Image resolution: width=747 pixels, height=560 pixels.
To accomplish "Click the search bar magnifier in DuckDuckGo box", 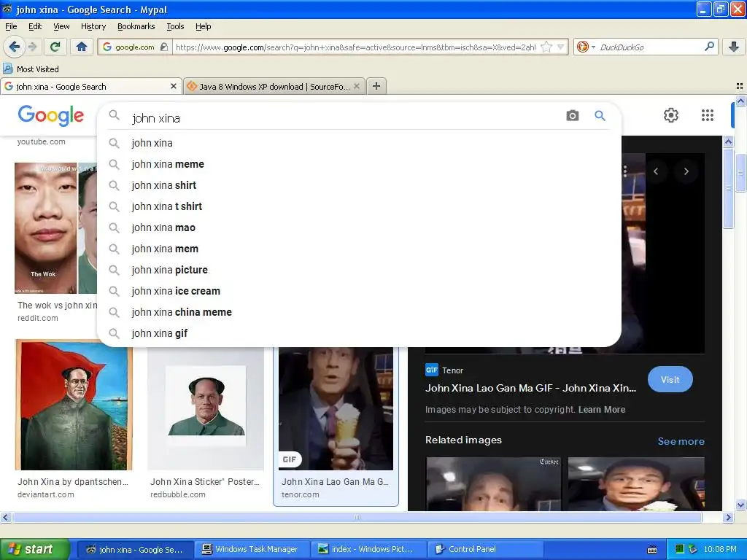I will point(709,47).
